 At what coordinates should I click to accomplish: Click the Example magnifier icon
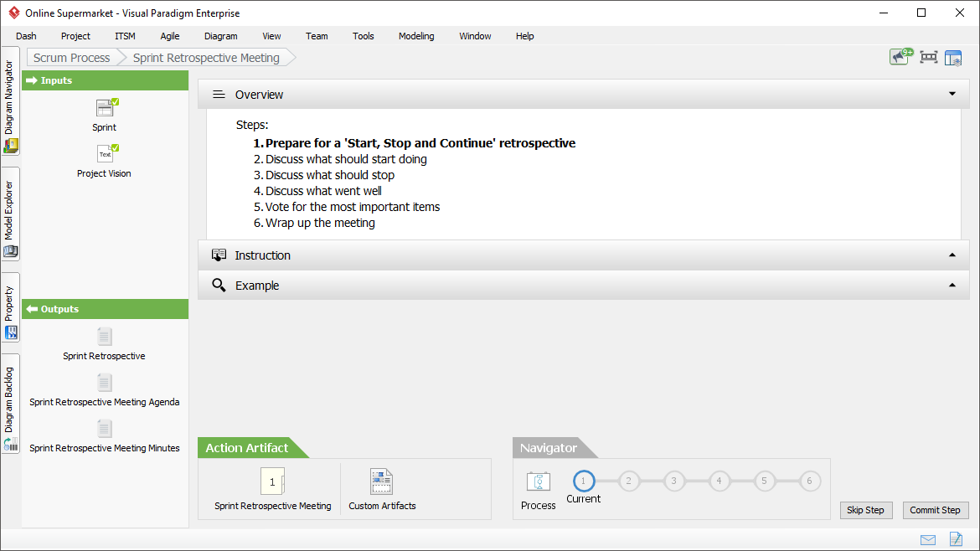219,286
